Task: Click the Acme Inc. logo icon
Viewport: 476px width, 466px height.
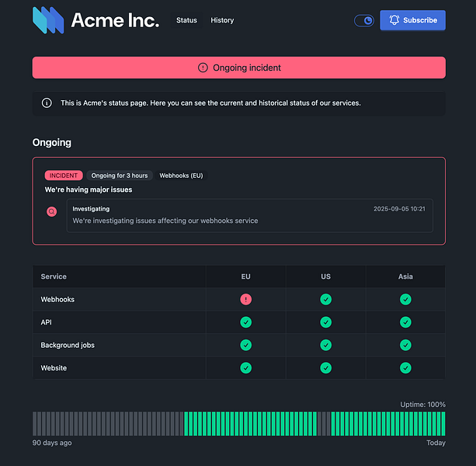Action: coord(48,20)
